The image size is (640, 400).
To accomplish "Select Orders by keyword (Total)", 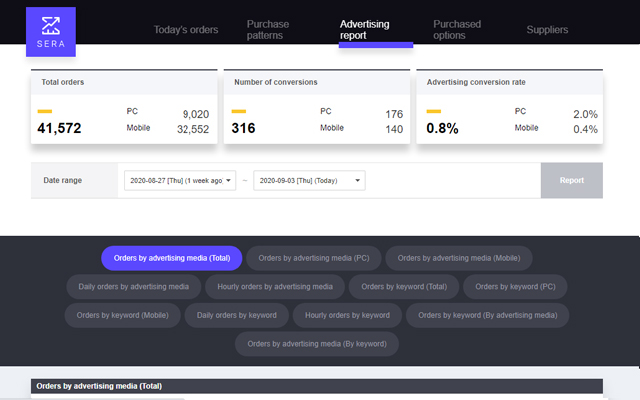I will [404, 286].
